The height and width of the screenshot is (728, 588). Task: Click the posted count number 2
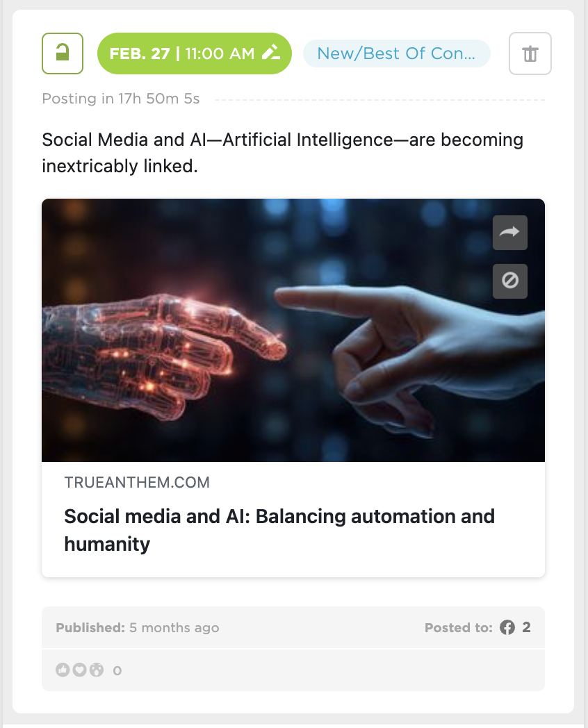coord(526,628)
